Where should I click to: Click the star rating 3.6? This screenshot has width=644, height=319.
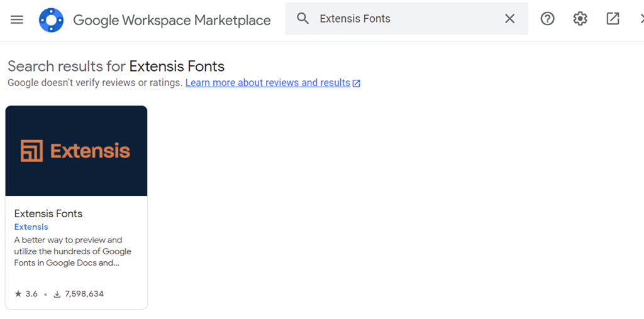click(26, 294)
